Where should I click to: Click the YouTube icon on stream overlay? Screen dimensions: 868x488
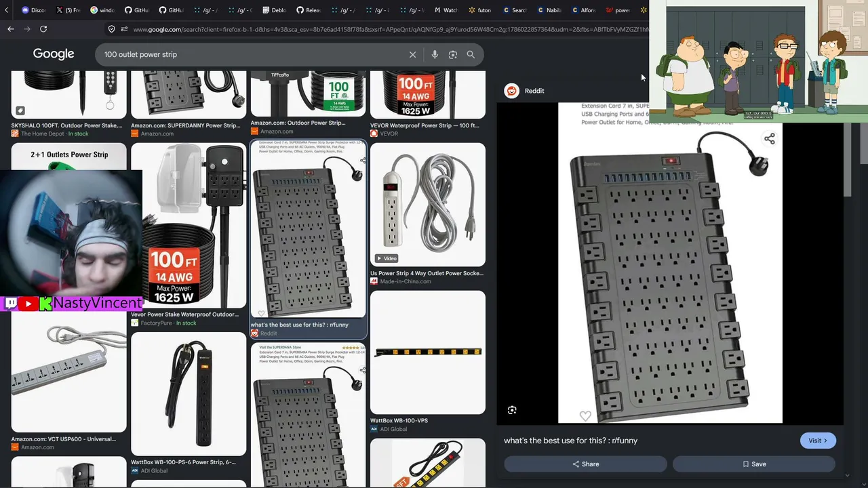tap(28, 304)
